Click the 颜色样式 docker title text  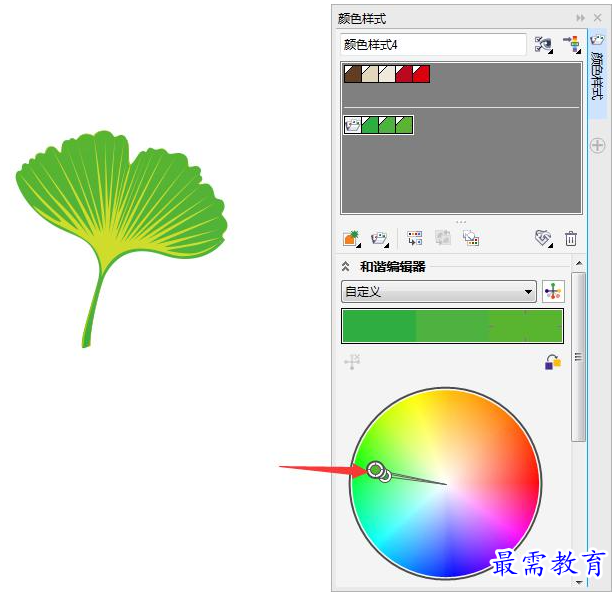362,18
